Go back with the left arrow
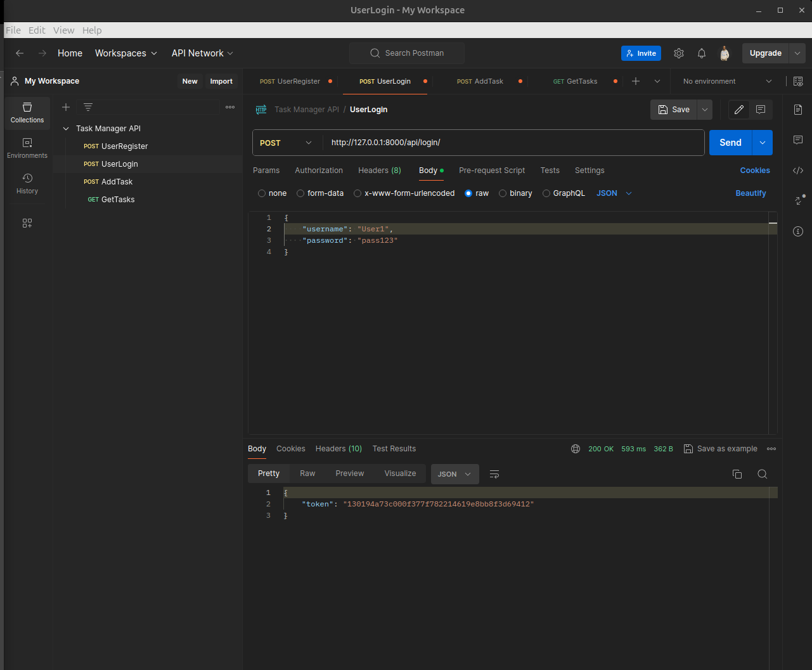This screenshot has height=670, width=812. (20, 53)
